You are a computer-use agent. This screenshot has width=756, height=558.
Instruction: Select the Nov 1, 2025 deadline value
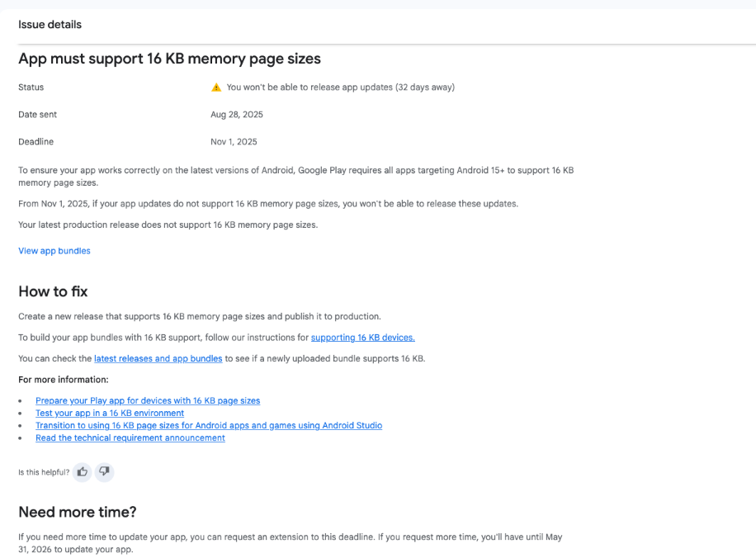point(234,142)
